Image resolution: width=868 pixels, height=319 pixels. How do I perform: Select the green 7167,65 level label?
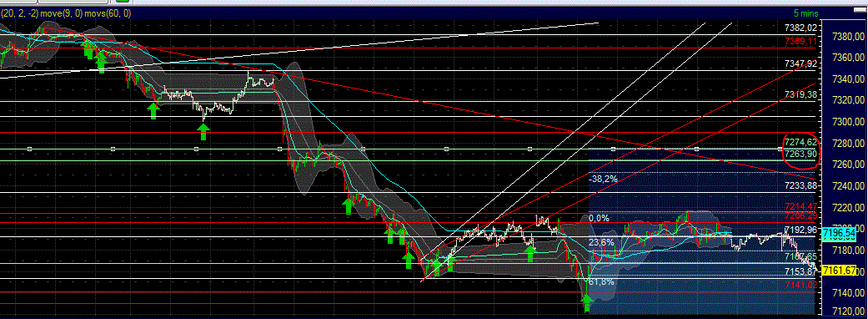point(801,256)
